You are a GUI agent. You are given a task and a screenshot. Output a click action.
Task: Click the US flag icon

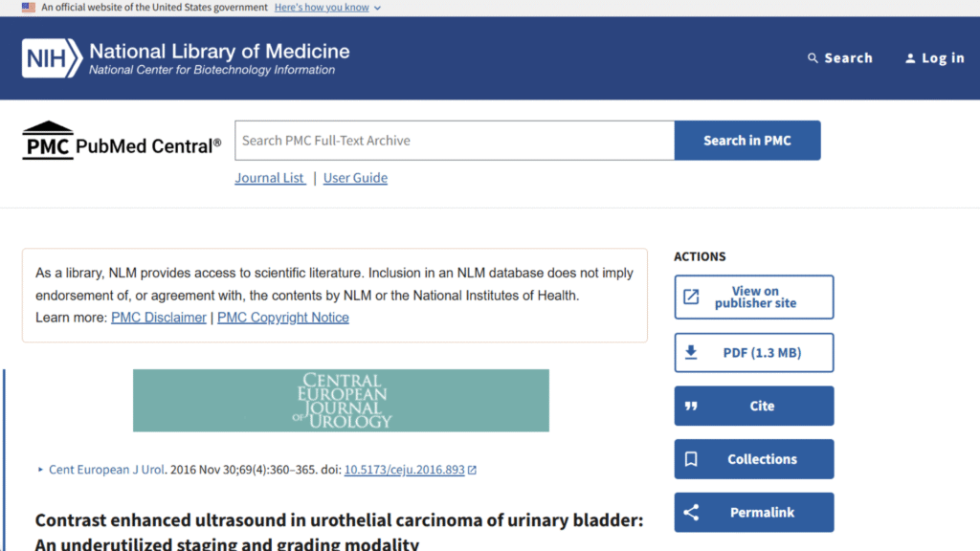point(28,8)
